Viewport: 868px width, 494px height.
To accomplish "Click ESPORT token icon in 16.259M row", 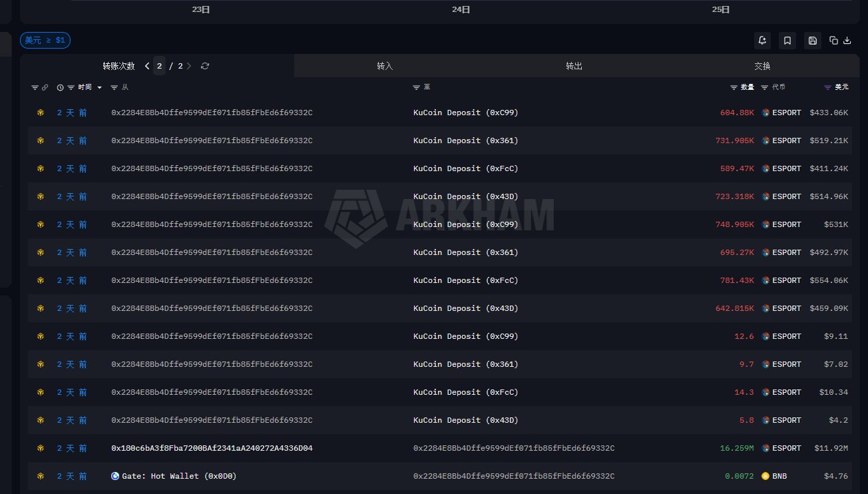I will [x=765, y=448].
